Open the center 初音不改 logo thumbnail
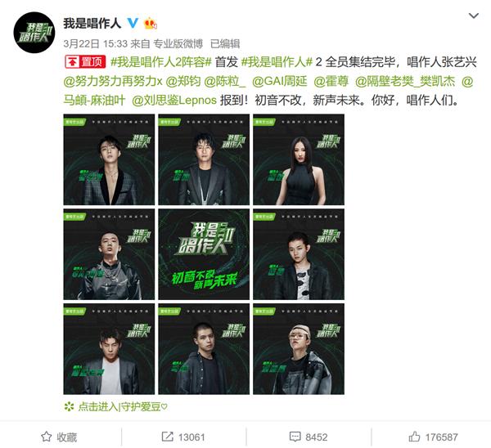The image size is (491, 448). click(204, 254)
